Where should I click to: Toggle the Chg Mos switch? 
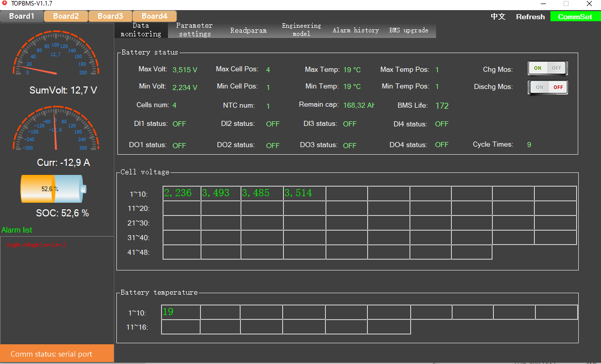(547, 68)
